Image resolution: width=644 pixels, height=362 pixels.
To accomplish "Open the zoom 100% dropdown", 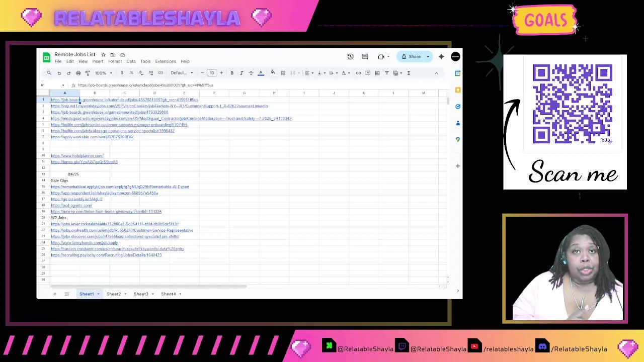I will [x=103, y=73].
